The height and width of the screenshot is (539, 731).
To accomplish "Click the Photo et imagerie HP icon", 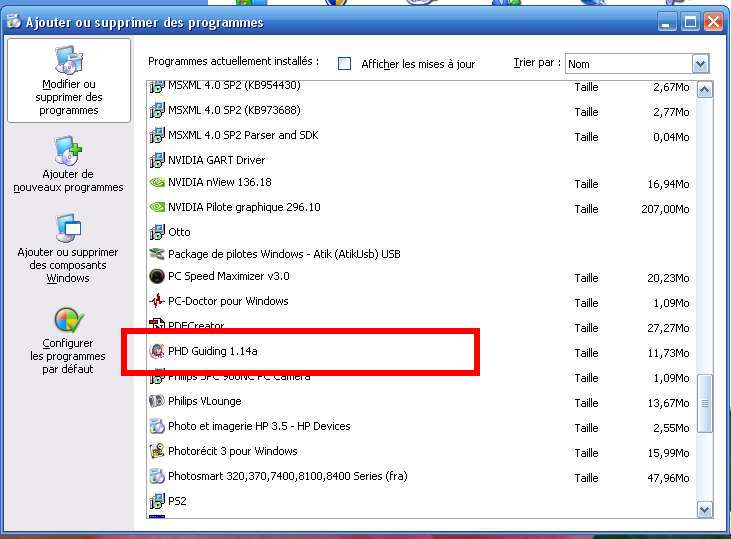I will pos(157,426).
